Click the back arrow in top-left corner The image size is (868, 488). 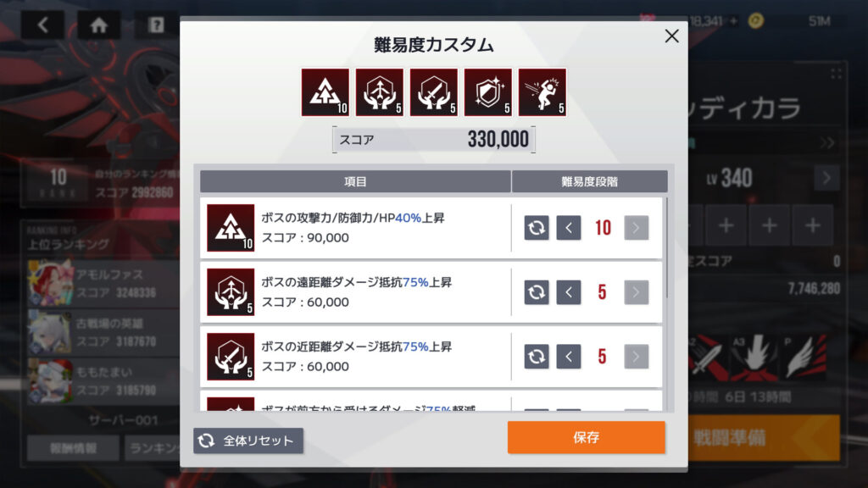(42, 25)
